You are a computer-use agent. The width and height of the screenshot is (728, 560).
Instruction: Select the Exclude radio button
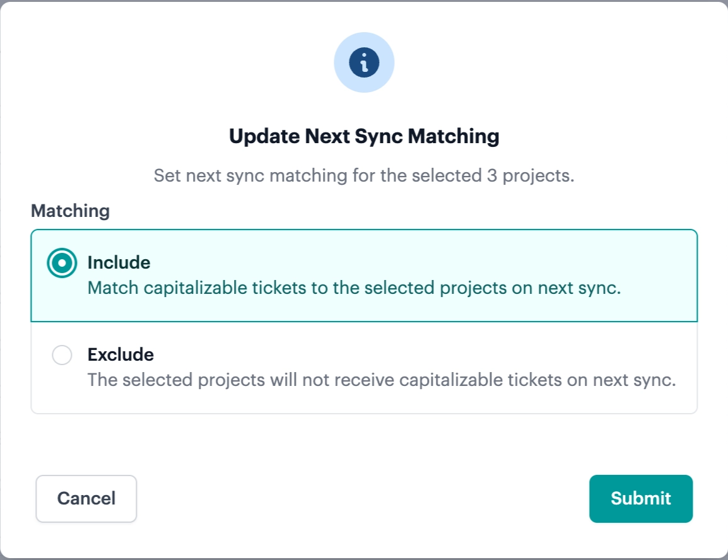coord(62,355)
